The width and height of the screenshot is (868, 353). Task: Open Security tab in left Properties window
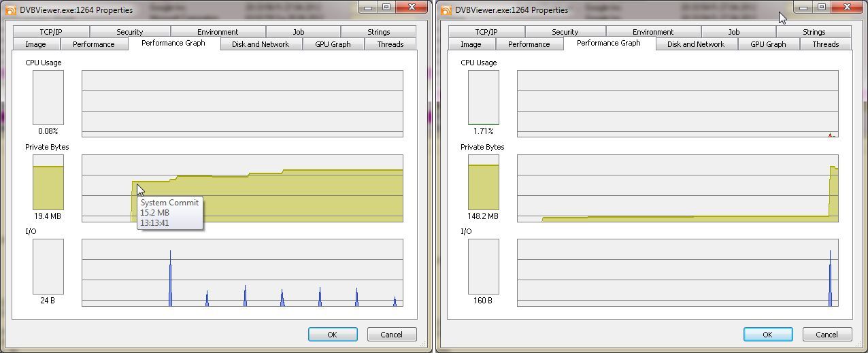[130, 32]
